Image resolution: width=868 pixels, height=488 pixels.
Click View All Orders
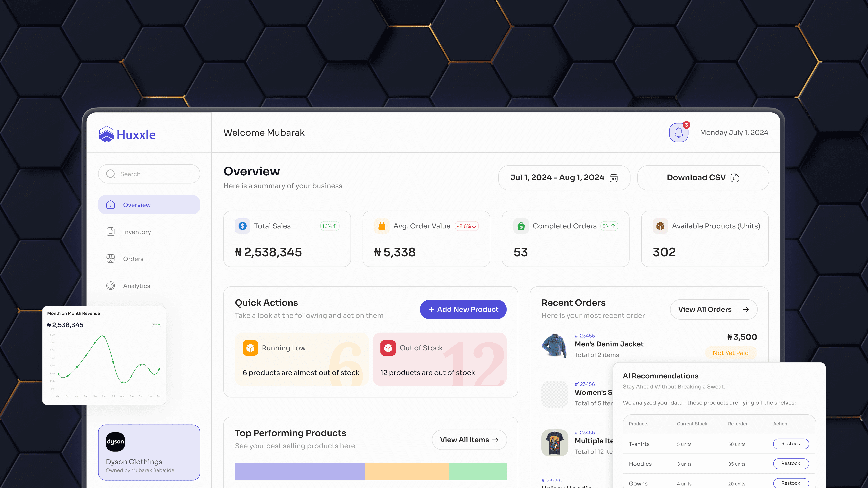coord(714,309)
